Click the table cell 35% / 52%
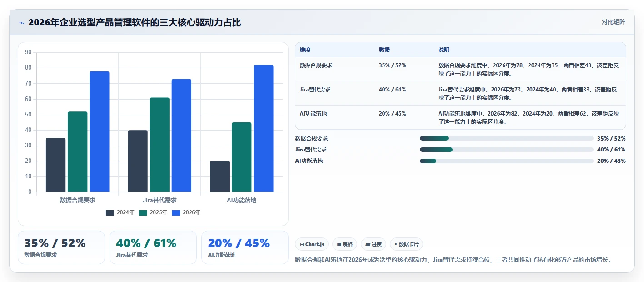The image size is (644, 282). 393,65
